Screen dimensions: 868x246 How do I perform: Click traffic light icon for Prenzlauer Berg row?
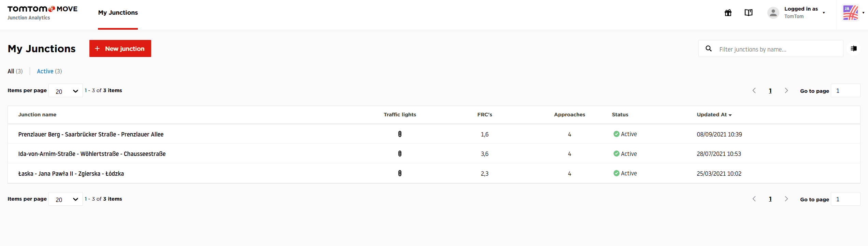tap(400, 134)
